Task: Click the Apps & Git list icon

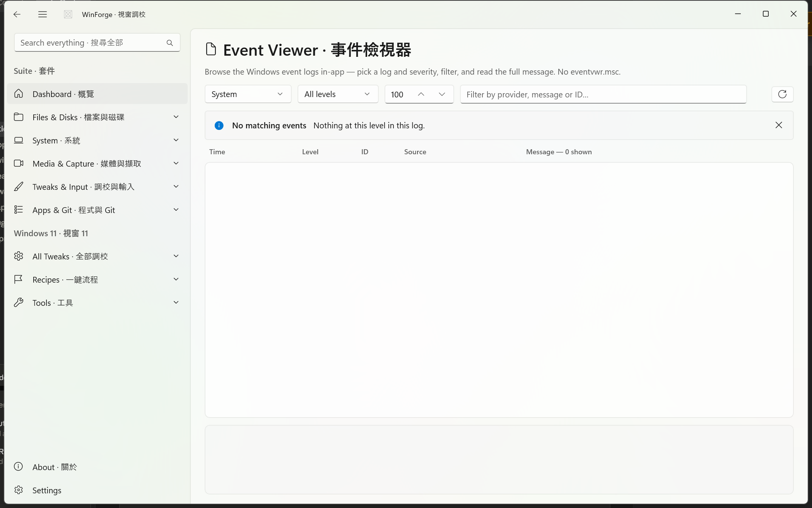Action: (x=19, y=210)
